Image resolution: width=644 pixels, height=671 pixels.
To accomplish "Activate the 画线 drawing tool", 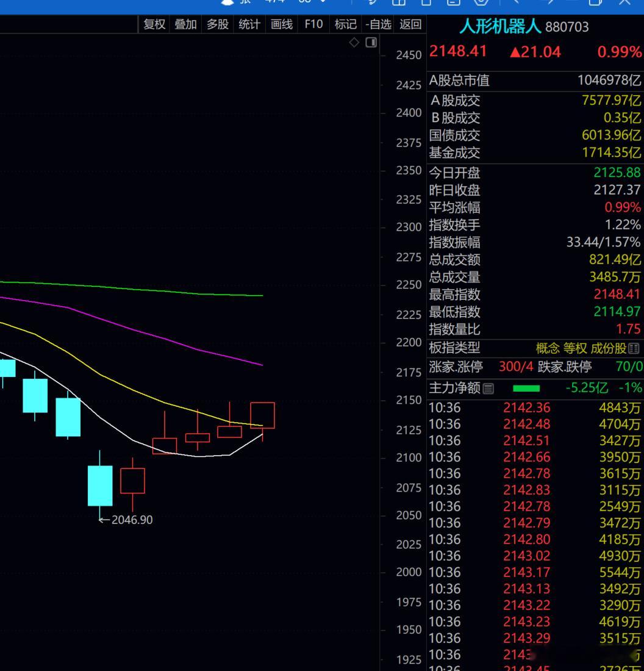I will 282,24.
